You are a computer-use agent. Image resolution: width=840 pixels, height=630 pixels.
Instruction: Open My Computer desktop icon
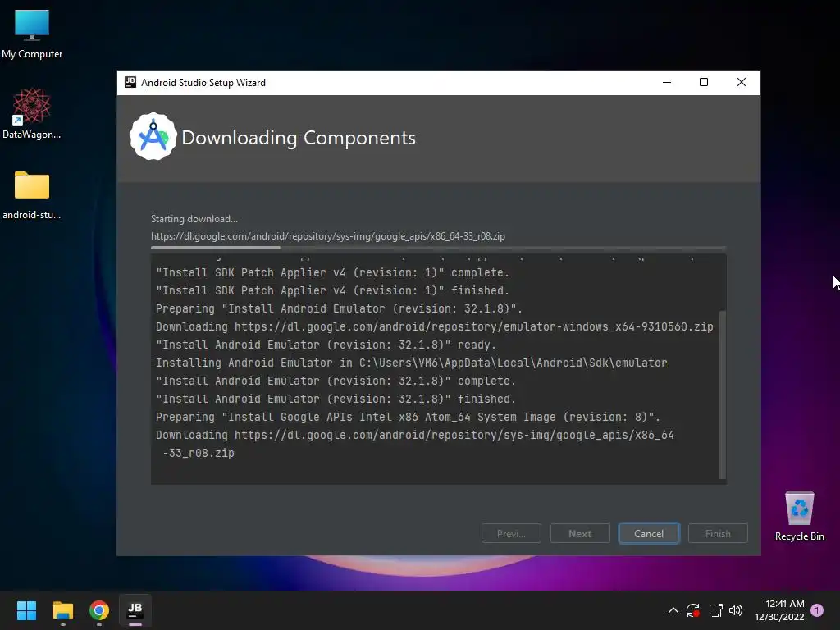click(x=32, y=34)
